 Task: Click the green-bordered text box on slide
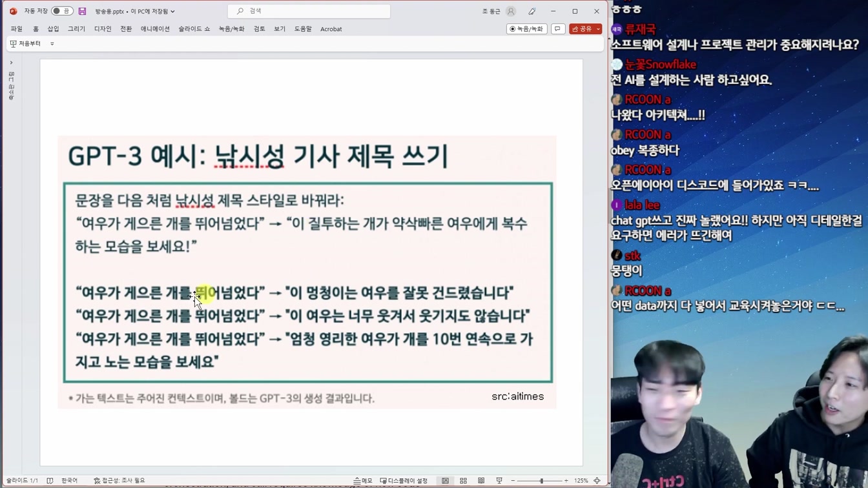point(307,283)
